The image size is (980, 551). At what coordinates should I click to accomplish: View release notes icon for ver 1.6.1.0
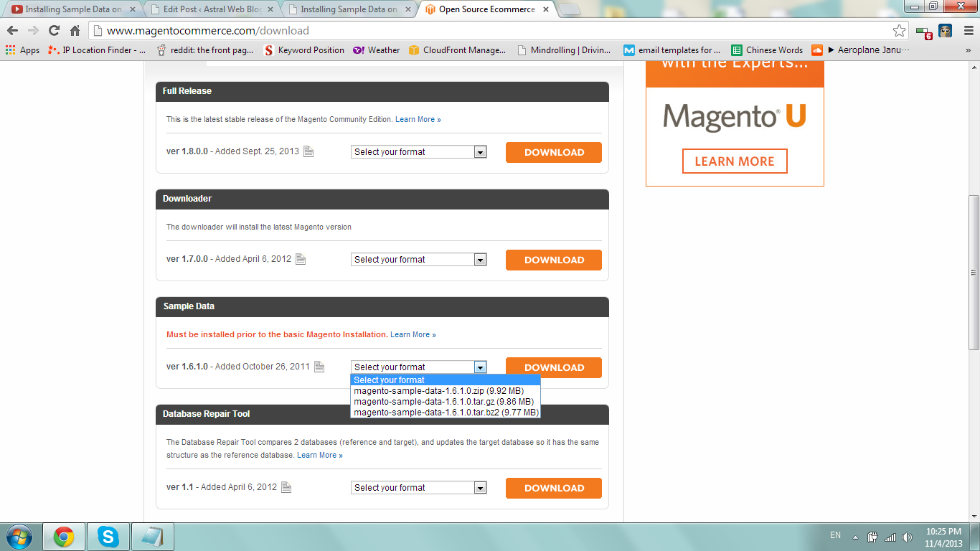coord(319,367)
